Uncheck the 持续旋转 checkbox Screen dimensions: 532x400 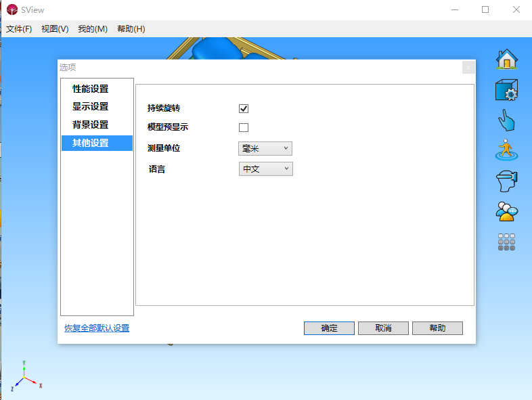coord(244,108)
